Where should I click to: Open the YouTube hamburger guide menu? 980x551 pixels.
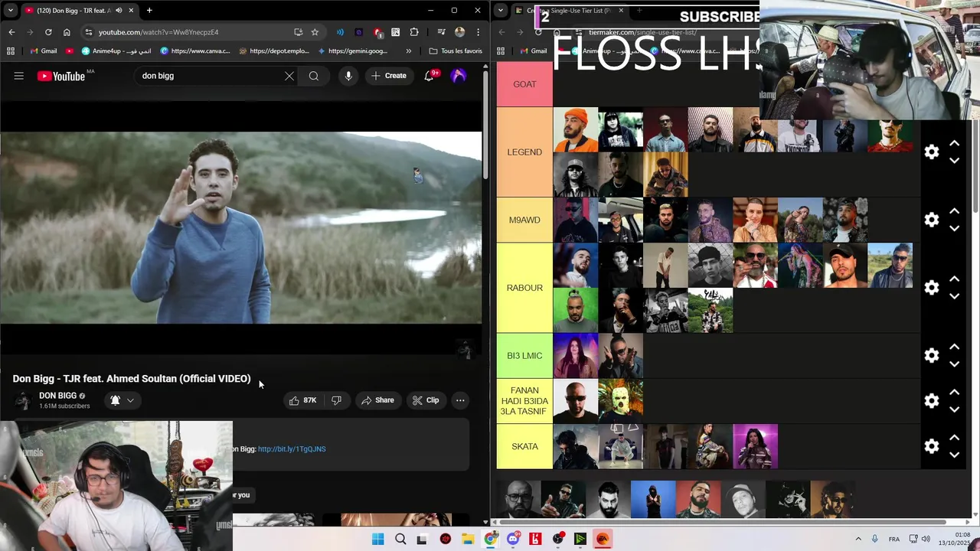(x=19, y=76)
